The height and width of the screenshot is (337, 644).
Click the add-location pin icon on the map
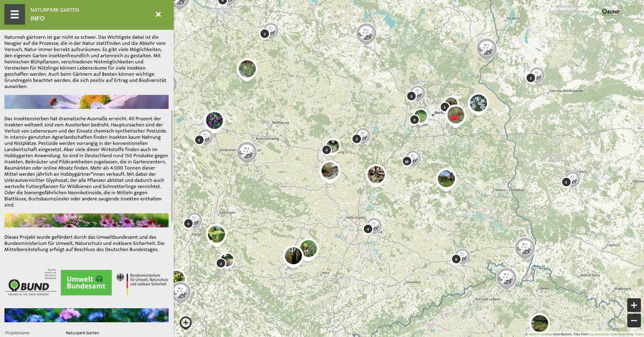click(x=186, y=322)
